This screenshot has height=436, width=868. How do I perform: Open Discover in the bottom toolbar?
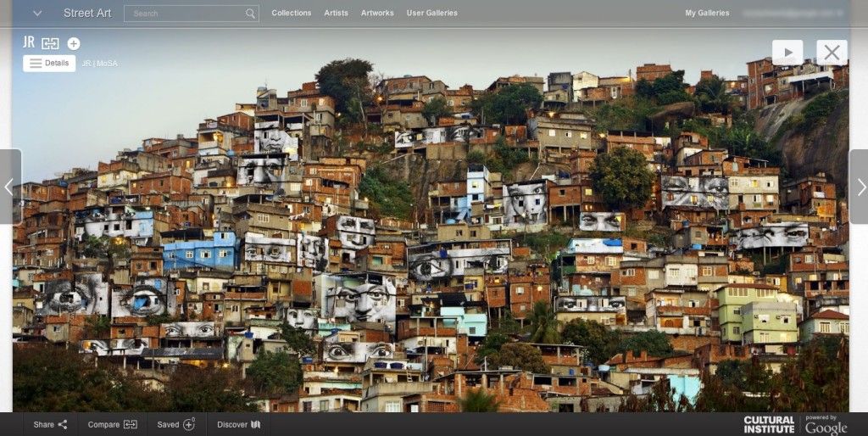coord(238,424)
